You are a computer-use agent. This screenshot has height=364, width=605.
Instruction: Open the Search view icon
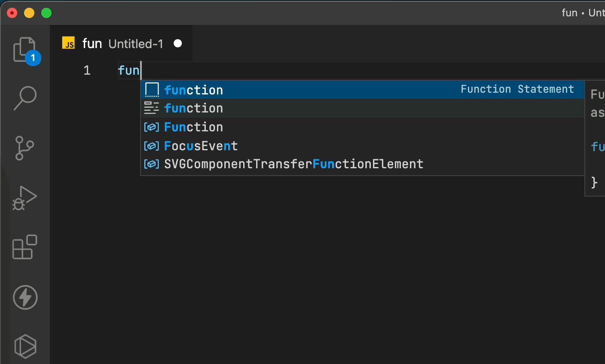(x=25, y=98)
